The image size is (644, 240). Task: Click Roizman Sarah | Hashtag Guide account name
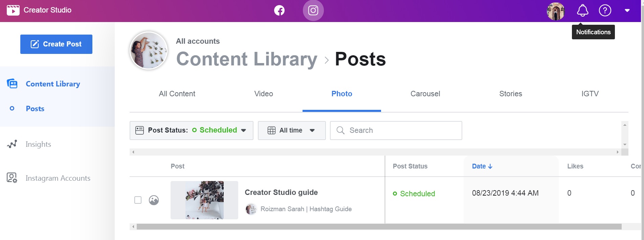coord(306,209)
